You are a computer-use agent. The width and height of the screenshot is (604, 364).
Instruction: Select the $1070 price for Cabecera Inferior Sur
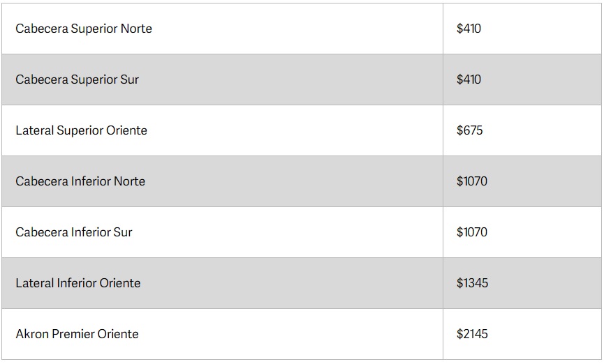pyautogui.click(x=472, y=232)
